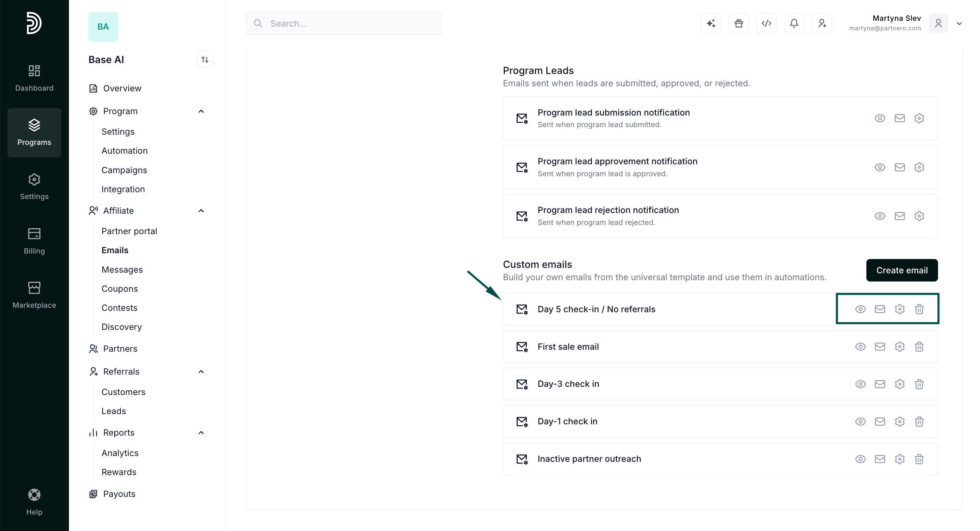Delete the Day 5 check-in email
980x531 pixels.
[x=919, y=309]
